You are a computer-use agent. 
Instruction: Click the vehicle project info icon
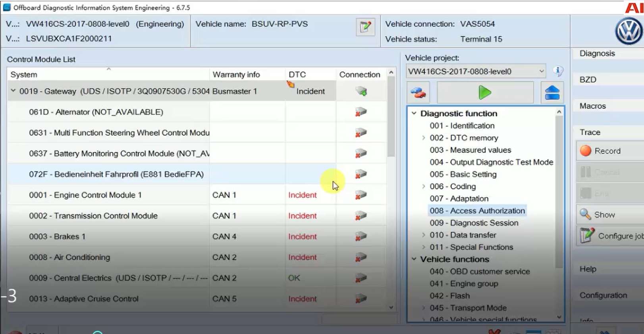(558, 71)
